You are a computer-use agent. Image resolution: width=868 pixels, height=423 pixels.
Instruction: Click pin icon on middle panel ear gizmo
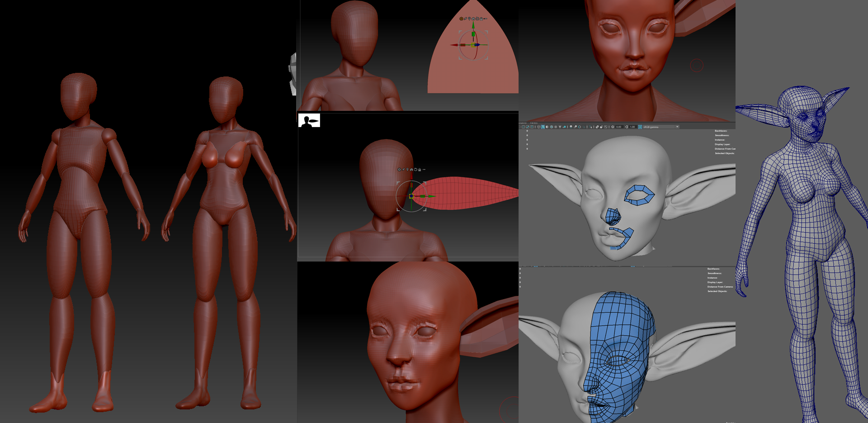coord(404,170)
